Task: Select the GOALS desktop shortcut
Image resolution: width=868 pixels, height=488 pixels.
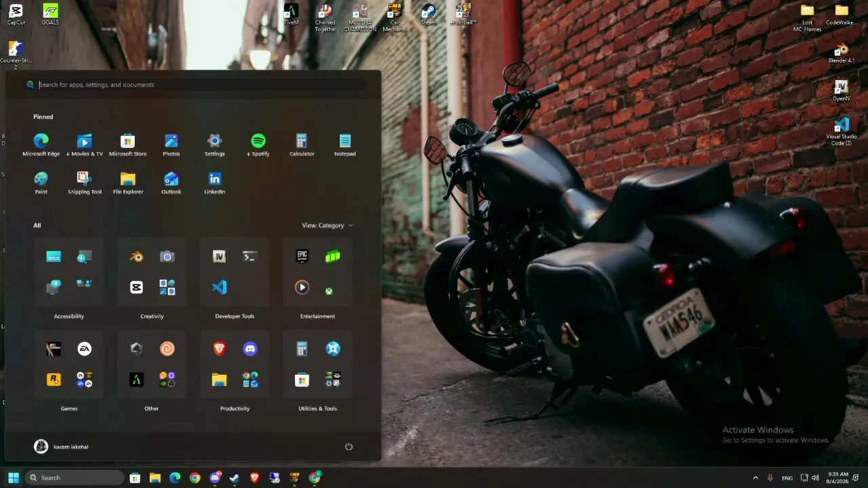Action: 50,15
